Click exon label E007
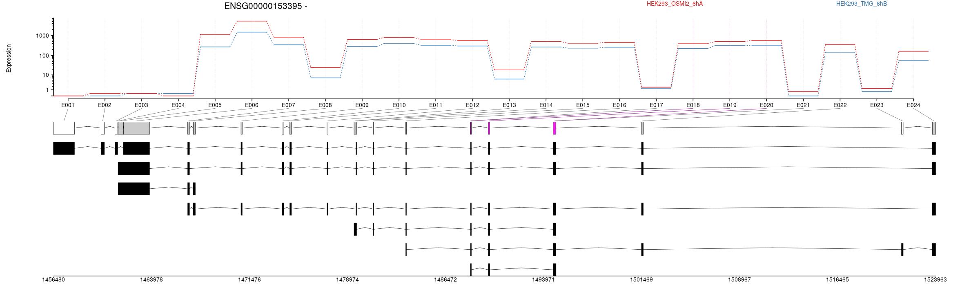The width and height of the screenshot is (980, 286). (288, 105)
